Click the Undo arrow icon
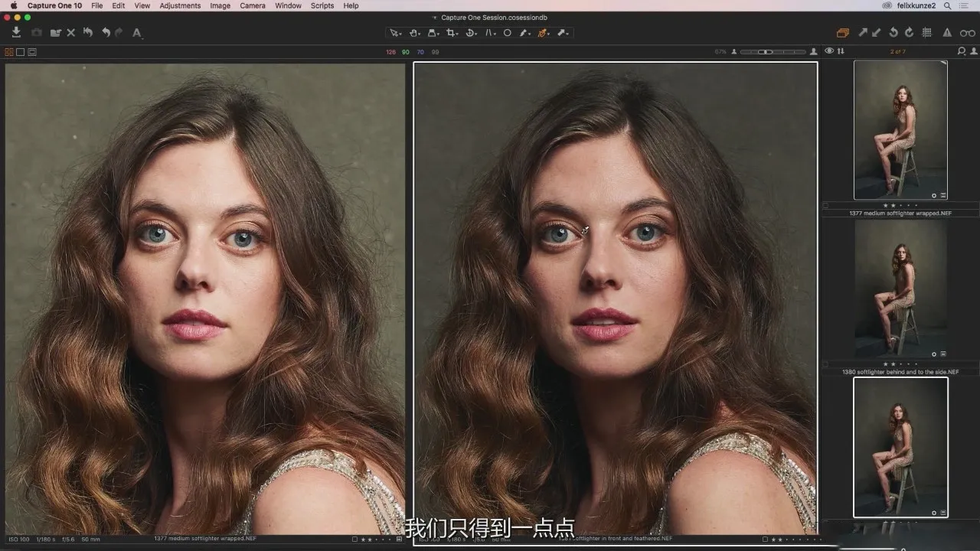 [x=106, y=32]
